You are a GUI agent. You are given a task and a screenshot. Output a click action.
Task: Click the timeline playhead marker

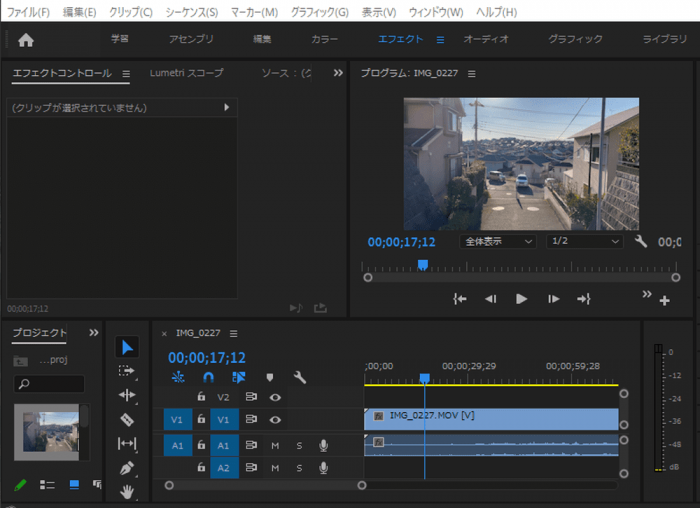pos(425,379)
